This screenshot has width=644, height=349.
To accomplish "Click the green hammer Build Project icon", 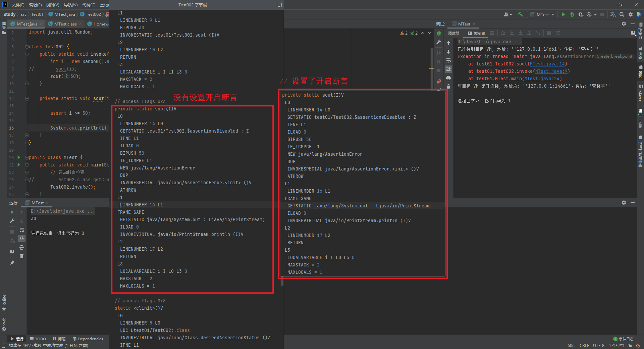I will coord(520,14).
